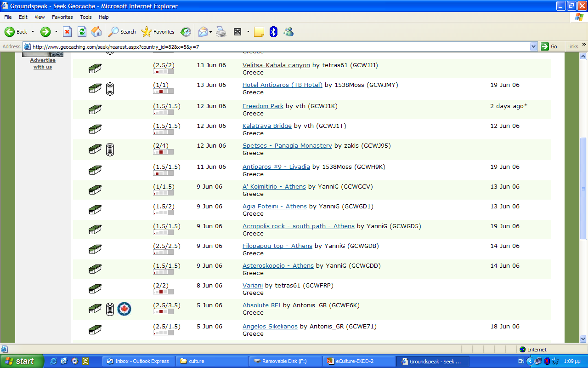This screenshot has height=368, width=588.
Task: Switch to eCulture-EKDD-2 taskbar button
Action: coord(360,361)
